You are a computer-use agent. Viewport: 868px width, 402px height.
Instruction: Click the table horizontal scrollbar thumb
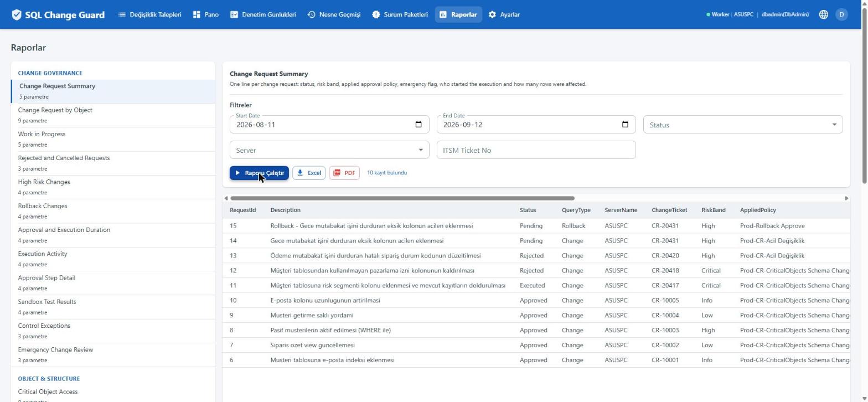coord(402,198)
